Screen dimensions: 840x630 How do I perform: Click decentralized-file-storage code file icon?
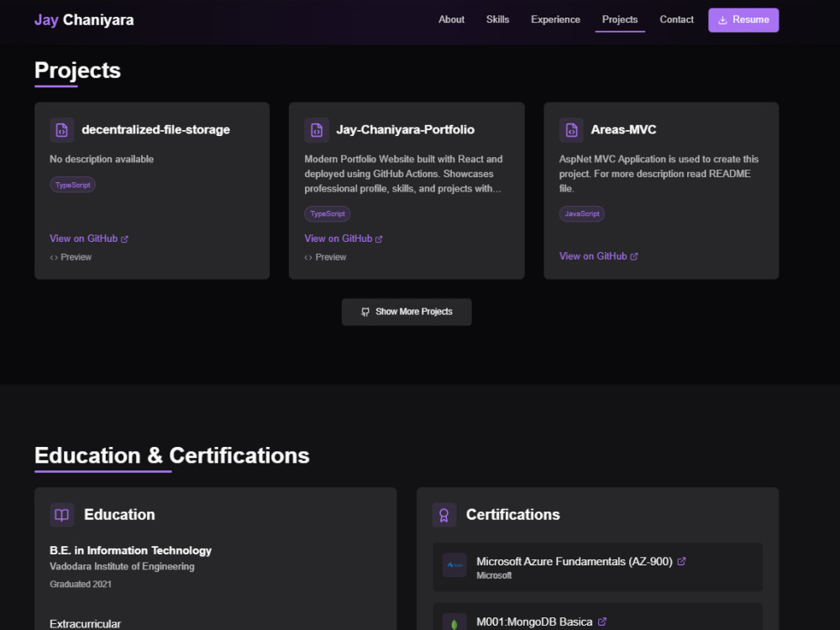pos(61,130)
